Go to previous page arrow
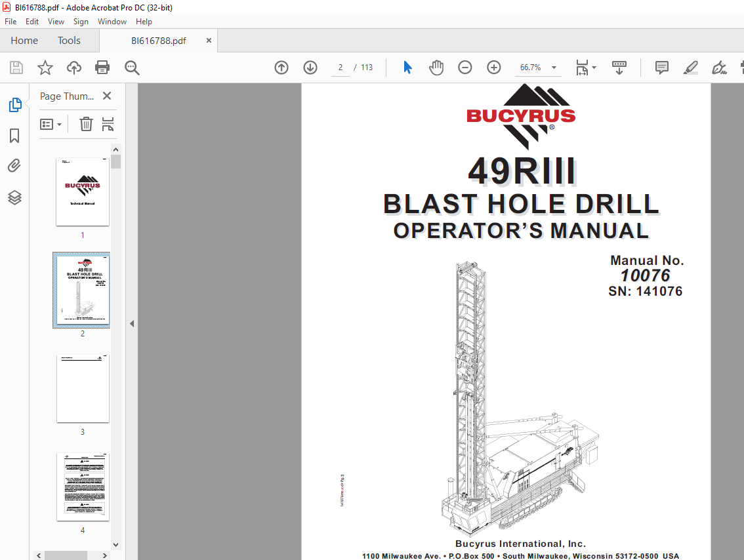The width and height of the screenshot is (744, 560). (281, 68)
